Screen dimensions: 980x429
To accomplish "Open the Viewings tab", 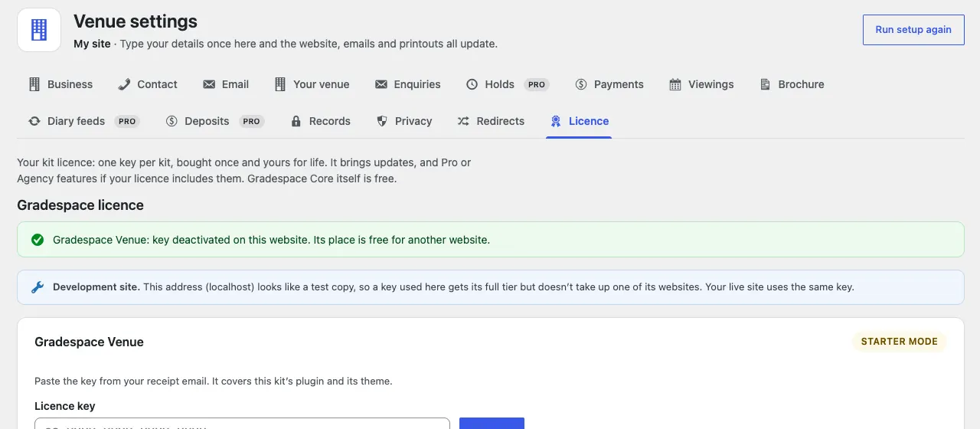I will [x=701, y=84].
